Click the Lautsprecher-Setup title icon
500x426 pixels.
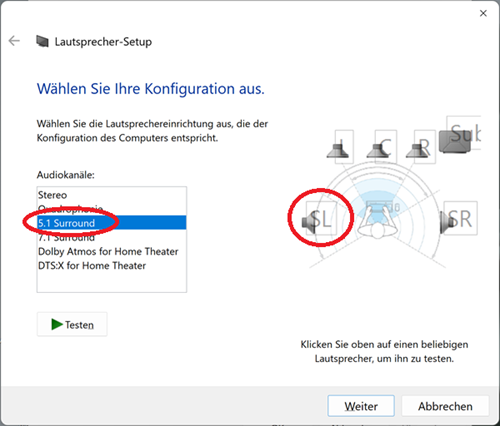pos(42,41)
